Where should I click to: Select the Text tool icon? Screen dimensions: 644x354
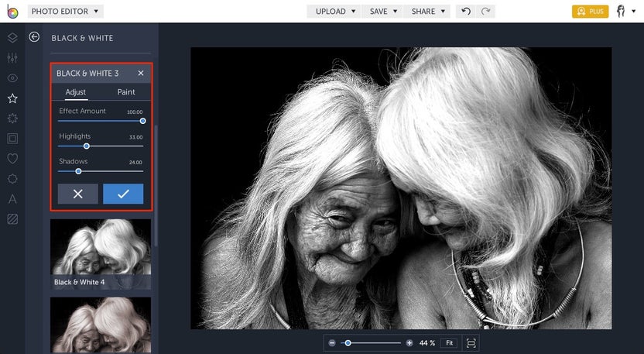pyautogui.click(x=12, y=199)
